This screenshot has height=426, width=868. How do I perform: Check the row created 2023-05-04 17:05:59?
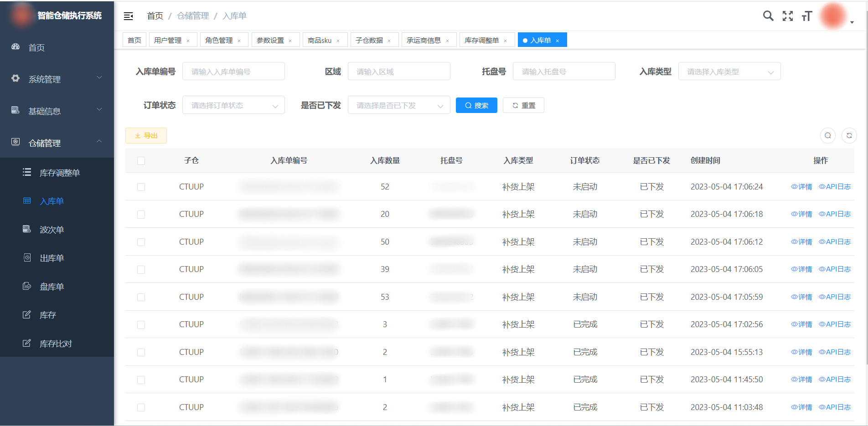141,297
